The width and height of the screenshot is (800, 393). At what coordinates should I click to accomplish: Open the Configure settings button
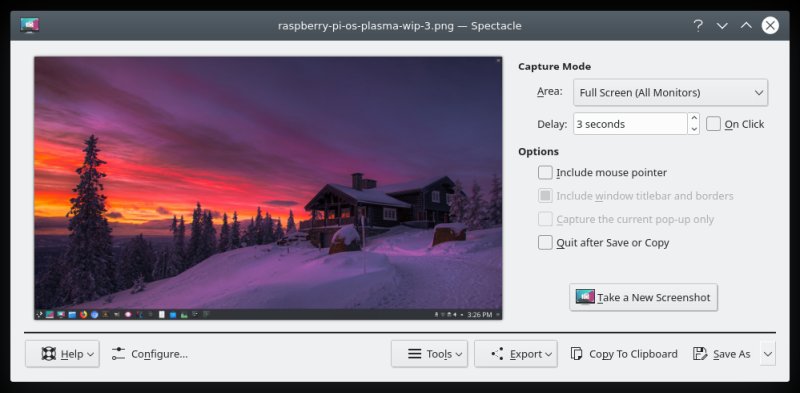coord(150,354)
